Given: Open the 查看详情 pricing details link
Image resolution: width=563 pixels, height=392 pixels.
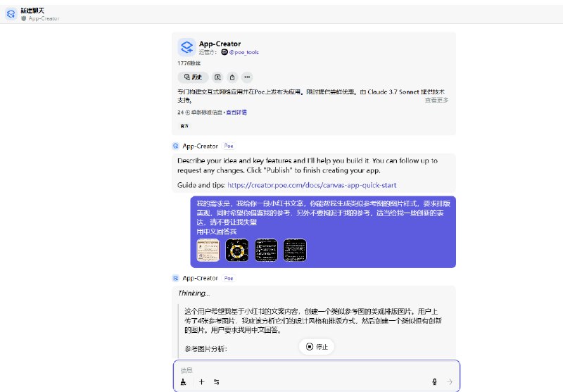Looking at the screenshot, I should [x=236, y=113].
